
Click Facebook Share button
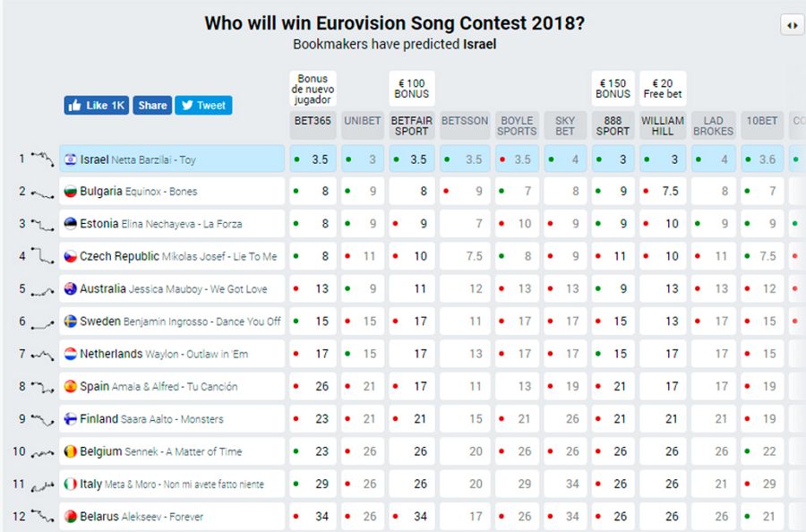pos(152,105)
